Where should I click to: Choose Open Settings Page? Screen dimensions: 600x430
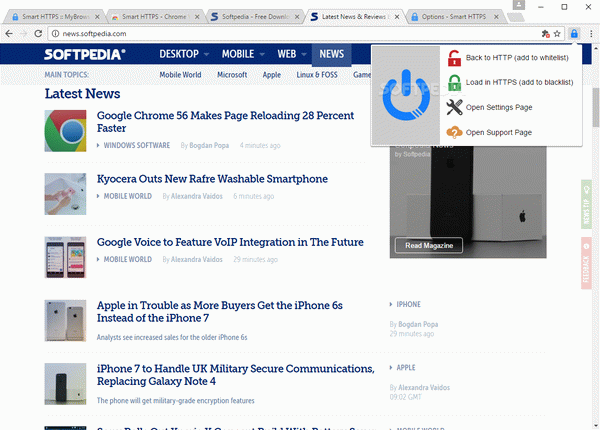[499, 108]
